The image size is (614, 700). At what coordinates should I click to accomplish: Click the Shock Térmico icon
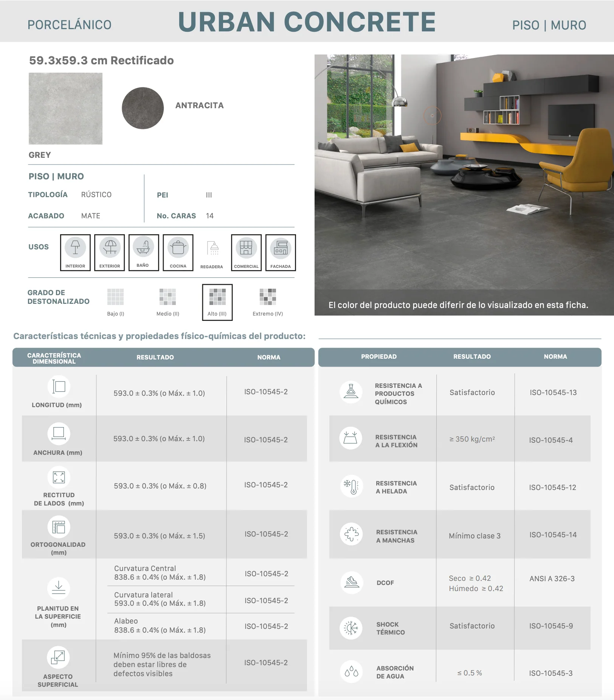[351, 628]
